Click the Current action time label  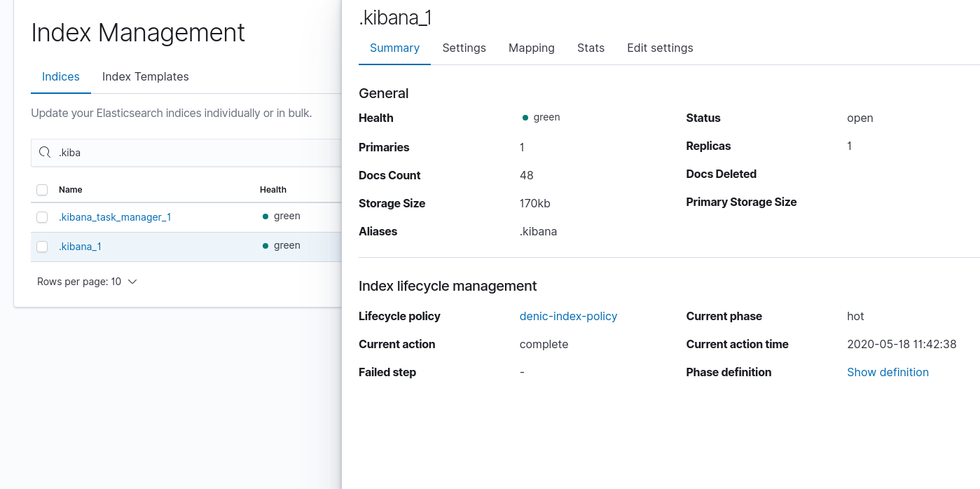737,344
